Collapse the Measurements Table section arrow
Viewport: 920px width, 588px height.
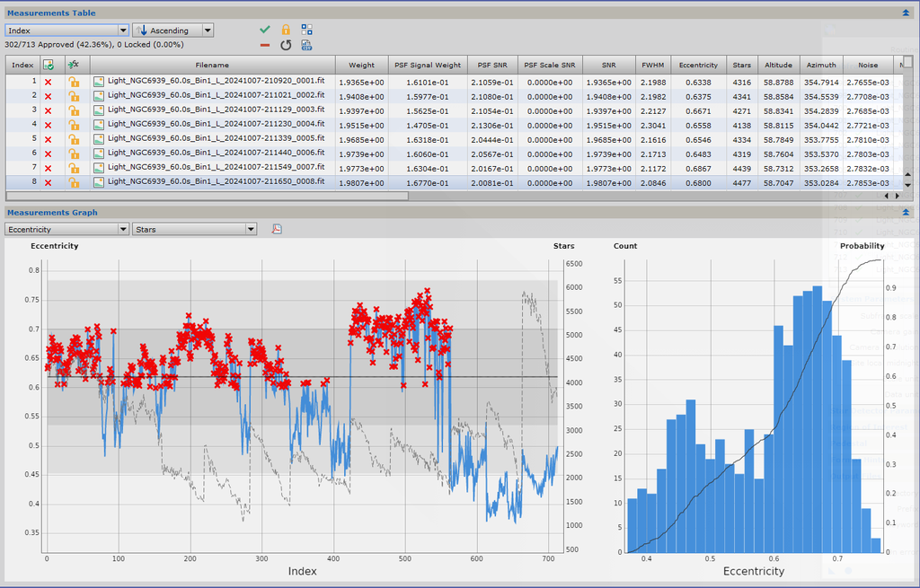[906, 13]
